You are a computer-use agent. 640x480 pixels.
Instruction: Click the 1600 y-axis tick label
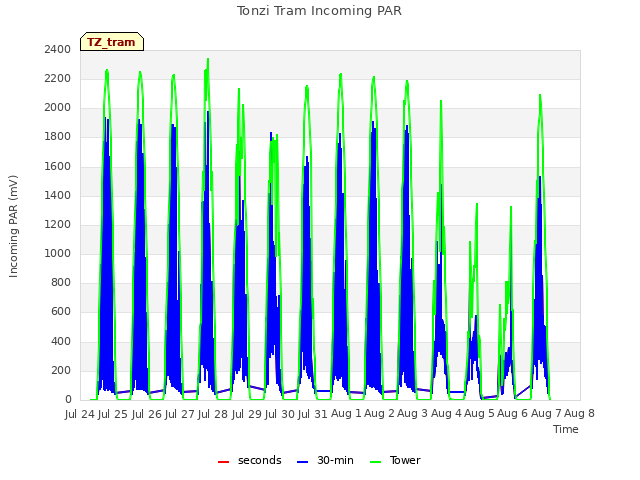pyautogui.click(x=58, y=166)
